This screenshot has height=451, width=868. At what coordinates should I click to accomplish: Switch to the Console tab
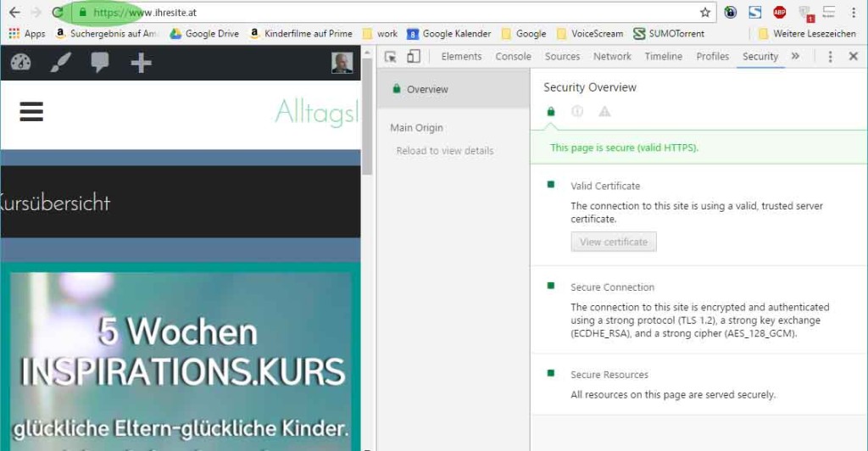point(513,57)
